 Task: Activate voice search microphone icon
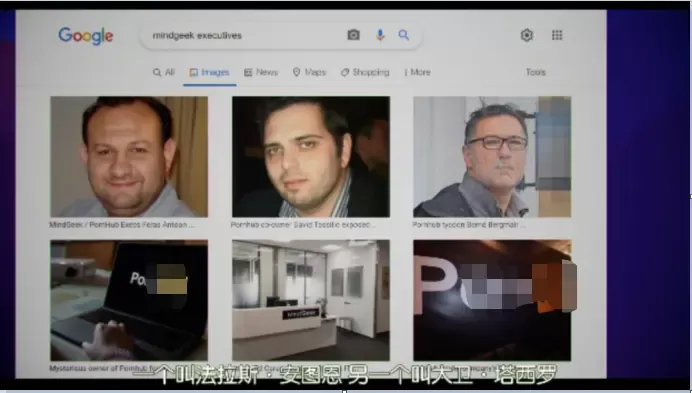380,35
